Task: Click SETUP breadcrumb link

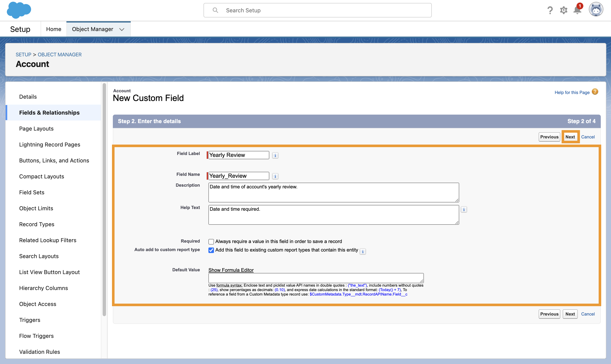Action: 23,54
